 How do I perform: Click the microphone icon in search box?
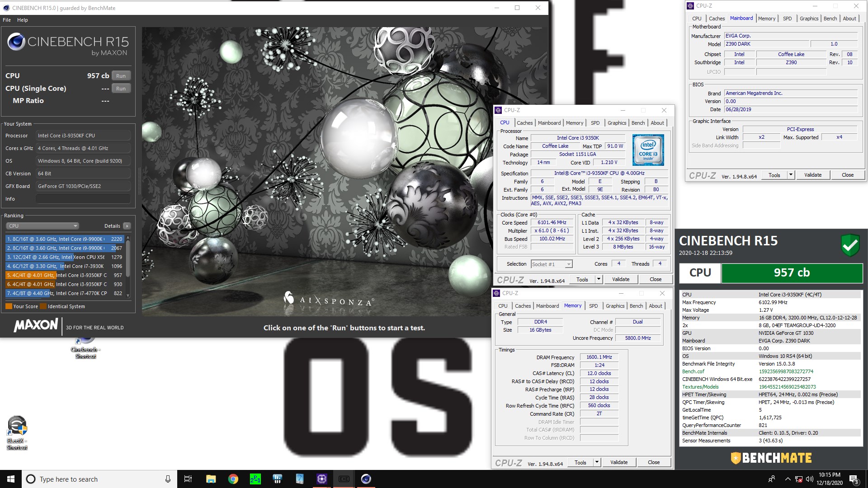click(x=168, y=479)
